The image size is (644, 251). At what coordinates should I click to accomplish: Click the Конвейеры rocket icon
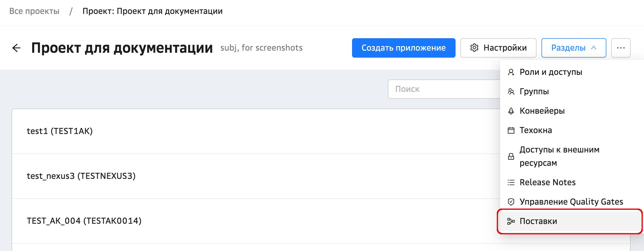point(511,111)
